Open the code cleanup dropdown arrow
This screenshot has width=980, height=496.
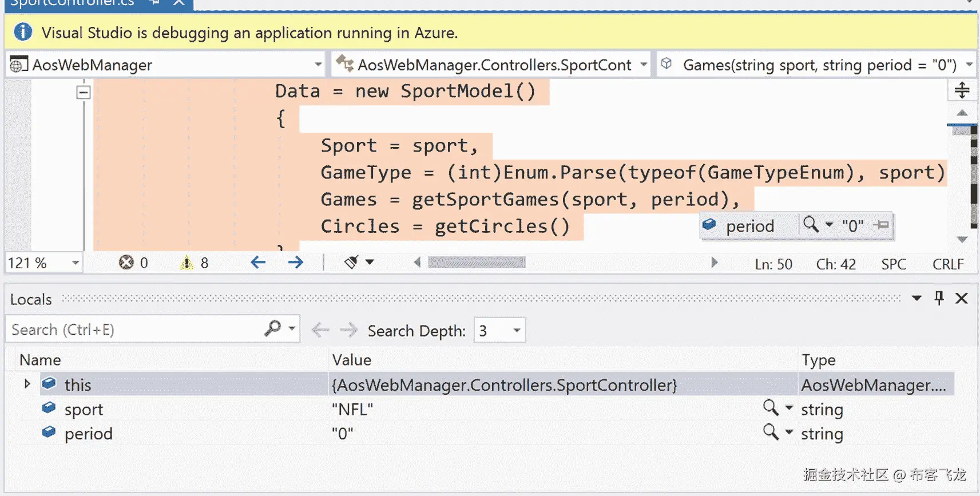click(370, 262)
